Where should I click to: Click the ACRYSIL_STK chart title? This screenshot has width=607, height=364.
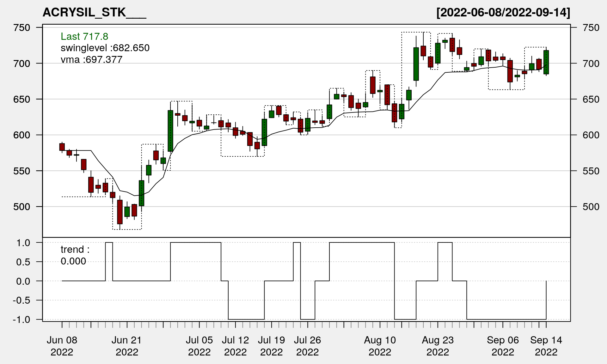(x=94, y=12)
